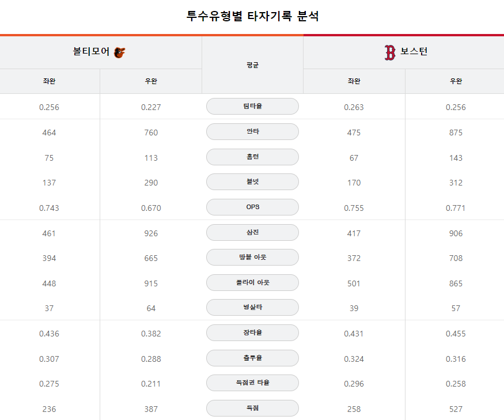Click the 볼티모어 team name text

pos(91,52)
